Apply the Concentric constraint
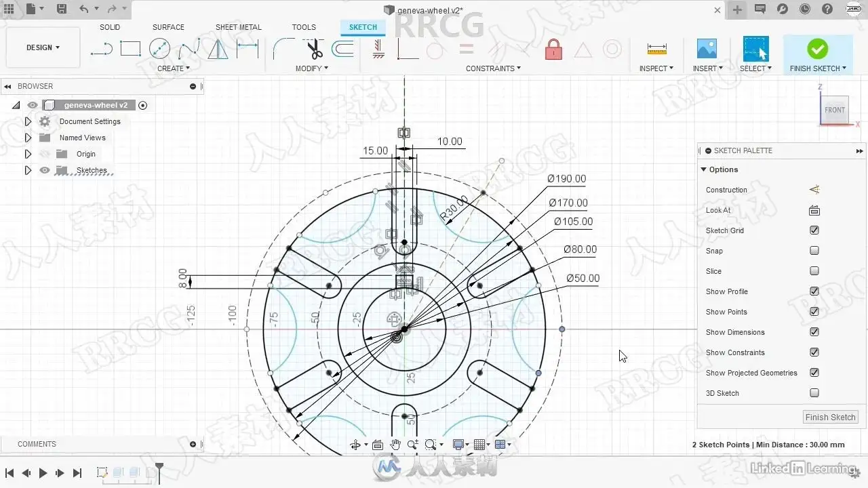Viewport: 868px width, 488px height. (612, 49)
